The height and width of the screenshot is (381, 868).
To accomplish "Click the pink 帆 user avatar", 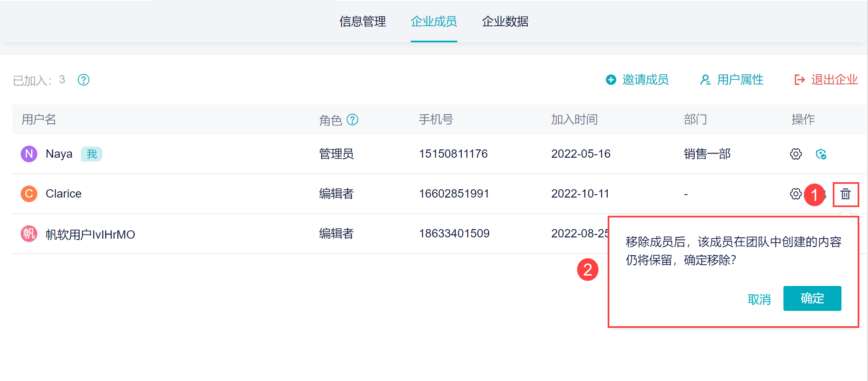I will click(x=29, y=234).
